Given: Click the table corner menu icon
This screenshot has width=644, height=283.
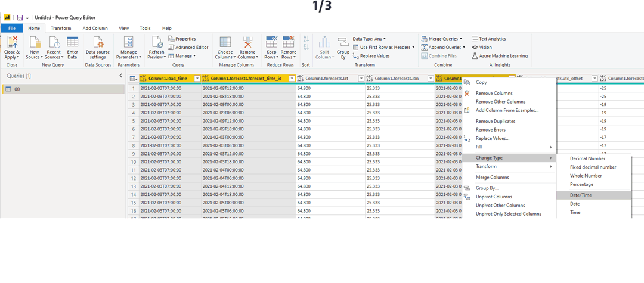Looking at the screenshot, I should point(133,78).
